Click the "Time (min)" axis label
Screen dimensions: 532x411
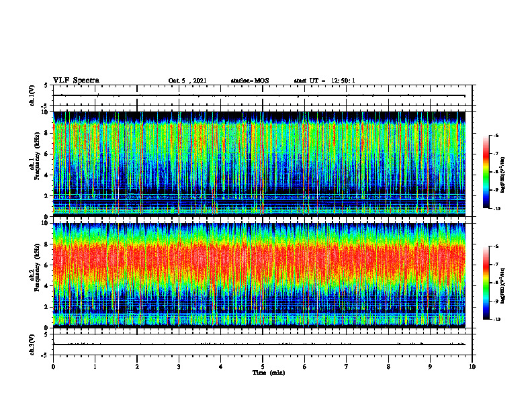pos(269,373)
